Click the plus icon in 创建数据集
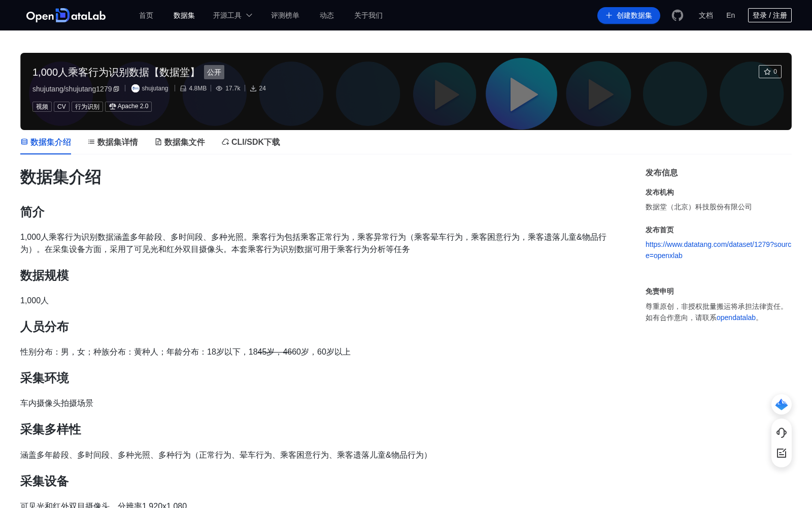812x508 pixels. [609, 15]
